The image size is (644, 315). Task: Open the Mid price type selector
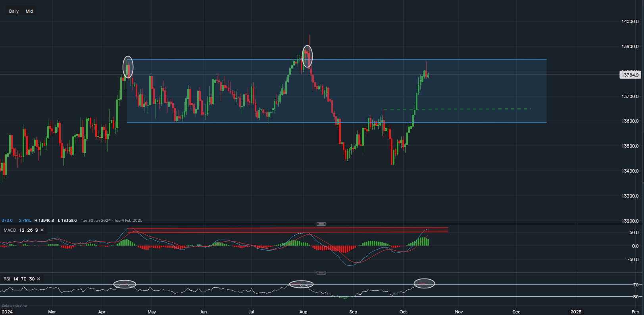(29, 11)
